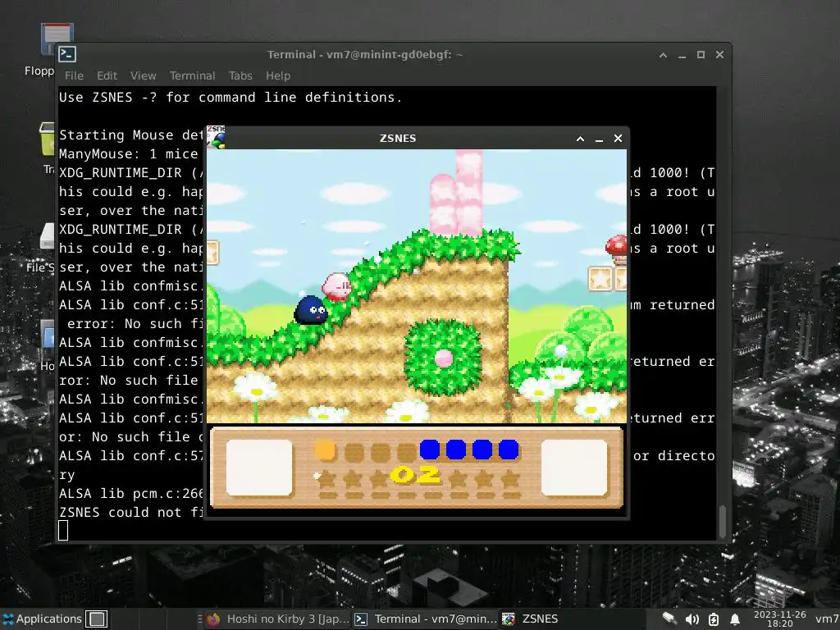Click the ZSNES icon in its title bar

pyautogui.click(x=216, y=137)
